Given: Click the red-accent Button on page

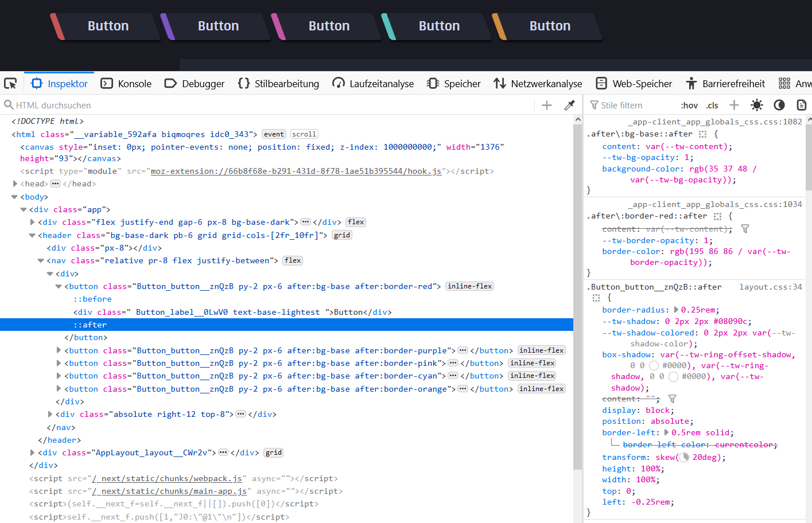Looking at the screenshot, I should (x=106, y=26).
